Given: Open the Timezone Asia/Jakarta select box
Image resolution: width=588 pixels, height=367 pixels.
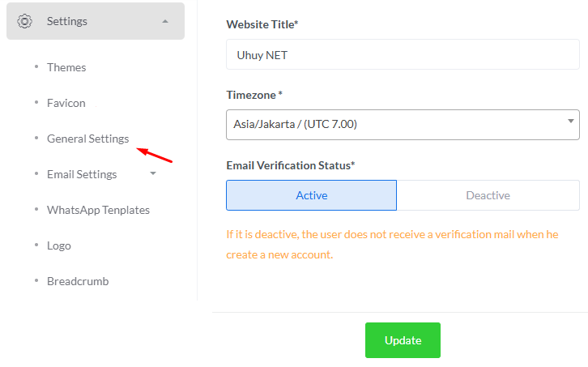Looking at the screenshot, I should pos(397,124).
